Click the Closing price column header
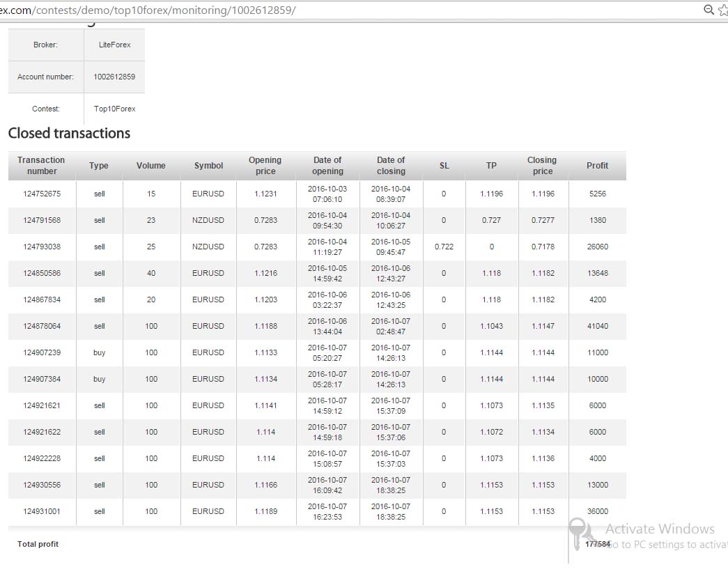Image resolution: width=728 pixels, height=576 pixels. 542,166
